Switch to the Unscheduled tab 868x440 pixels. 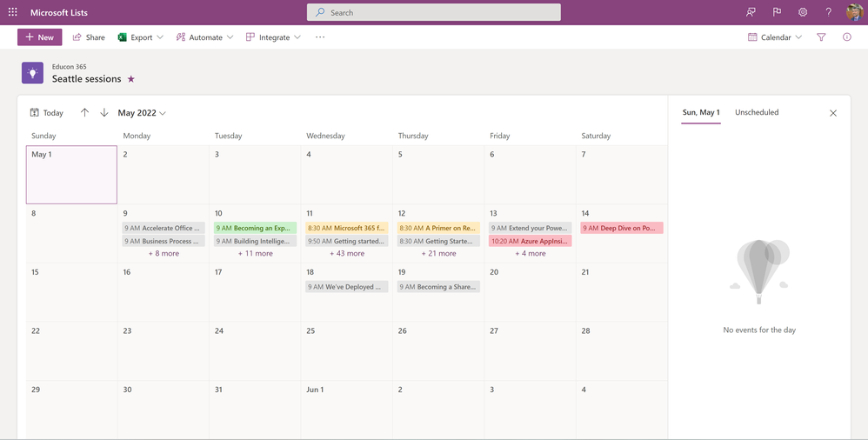[757, 112]
